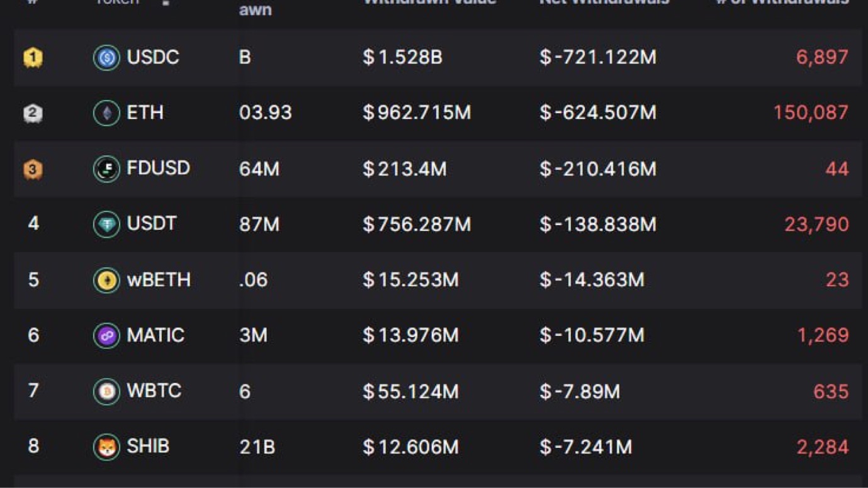Image resolution: width=868 pixels, height=488 pixels.
Task: Open the USDC token name link
Action: coord(153,57)
